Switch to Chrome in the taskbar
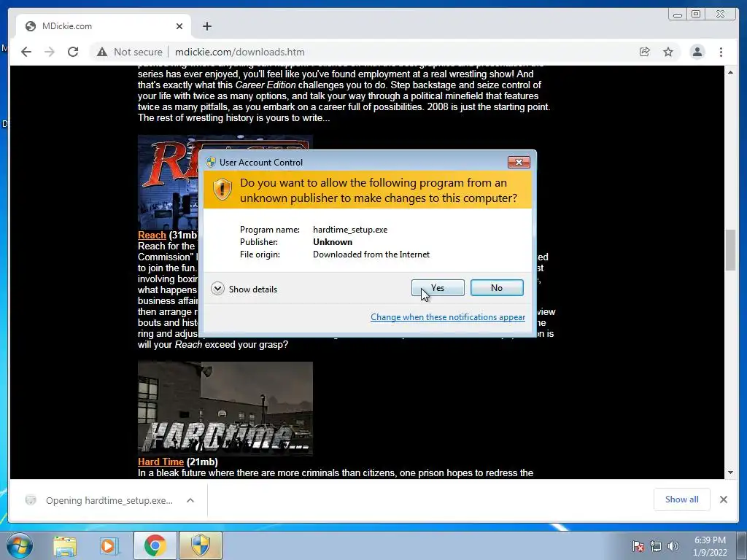The width and height of the screenshot is (747, 560). pos(155,545)
